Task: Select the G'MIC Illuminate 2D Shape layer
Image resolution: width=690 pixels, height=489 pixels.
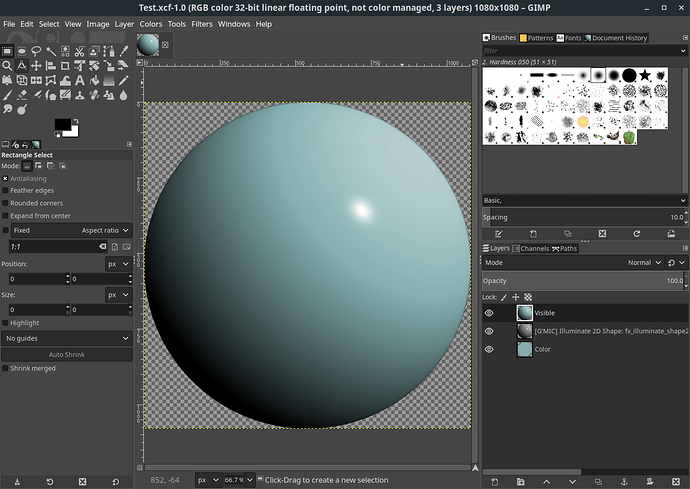Action: tap(600, 331)
